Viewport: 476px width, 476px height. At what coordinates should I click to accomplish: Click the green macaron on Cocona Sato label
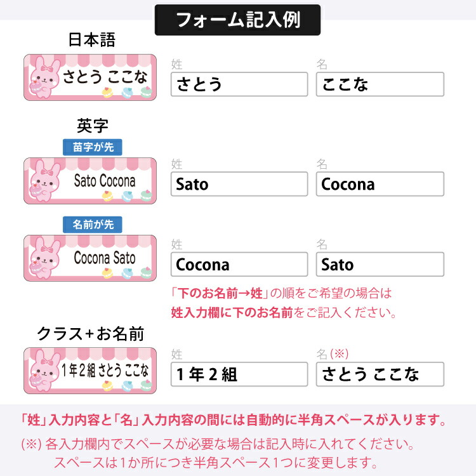147,273
